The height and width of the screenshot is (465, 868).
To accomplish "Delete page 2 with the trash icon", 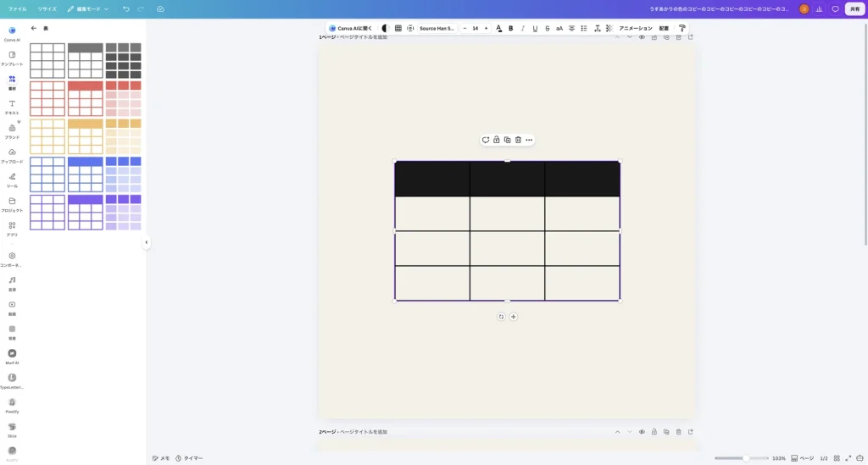I will (x=678, y=432).
